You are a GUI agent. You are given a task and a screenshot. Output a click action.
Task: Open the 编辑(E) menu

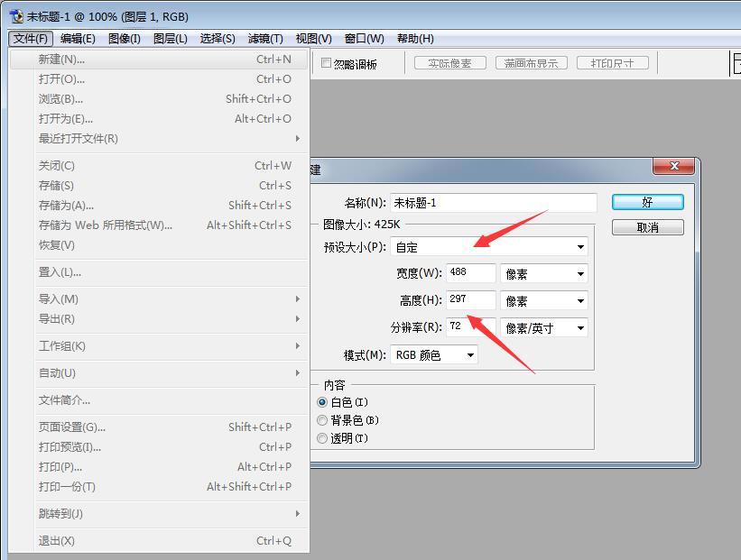(x=78, y=39)
